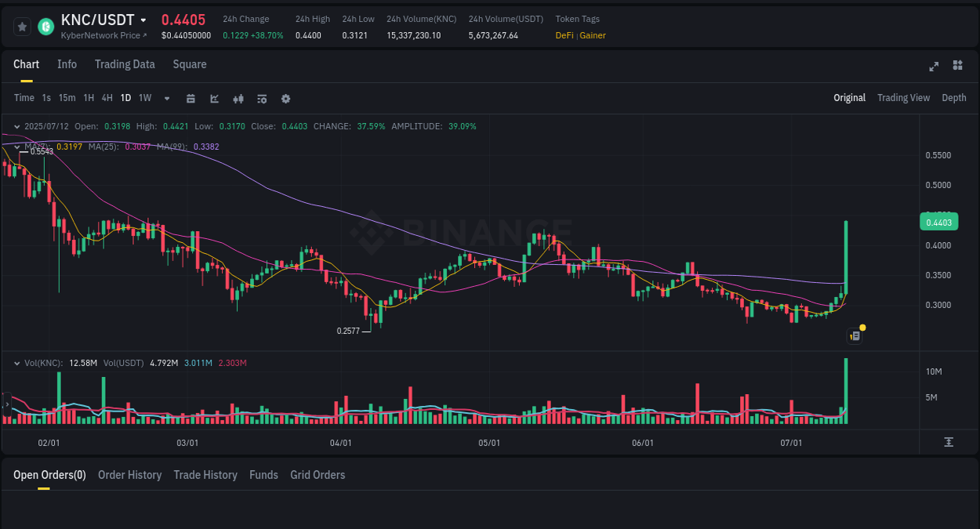Open the widget layout grid icon
This screenshot has height=529, width=980.
point(957,66)
